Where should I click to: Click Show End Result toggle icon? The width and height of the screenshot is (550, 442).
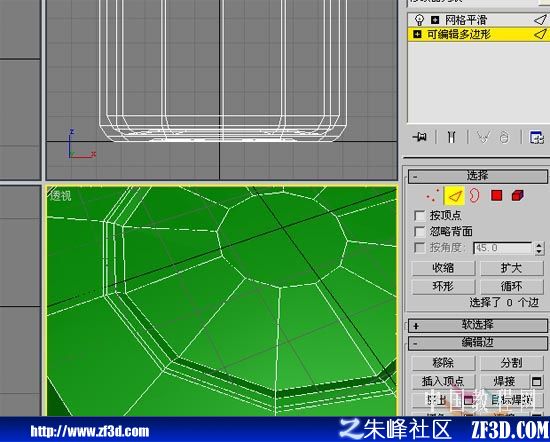point(451,137)
